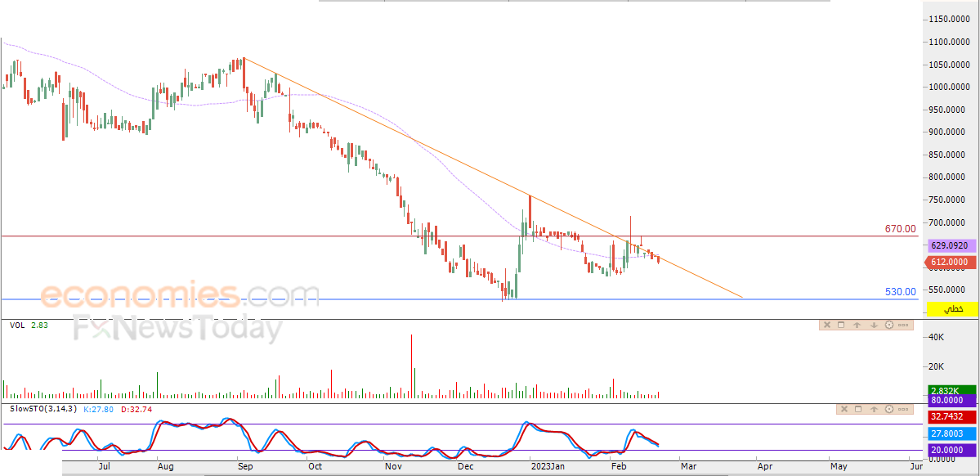Close the SlowSTO indicator panel
The image size is (980, 476).
click(844, 409)
